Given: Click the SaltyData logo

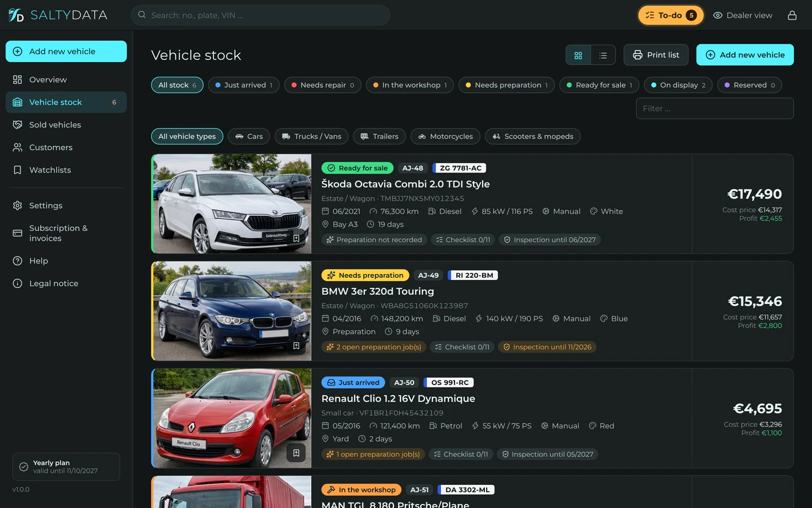Looking at the screenshot, I should [58, 15].
